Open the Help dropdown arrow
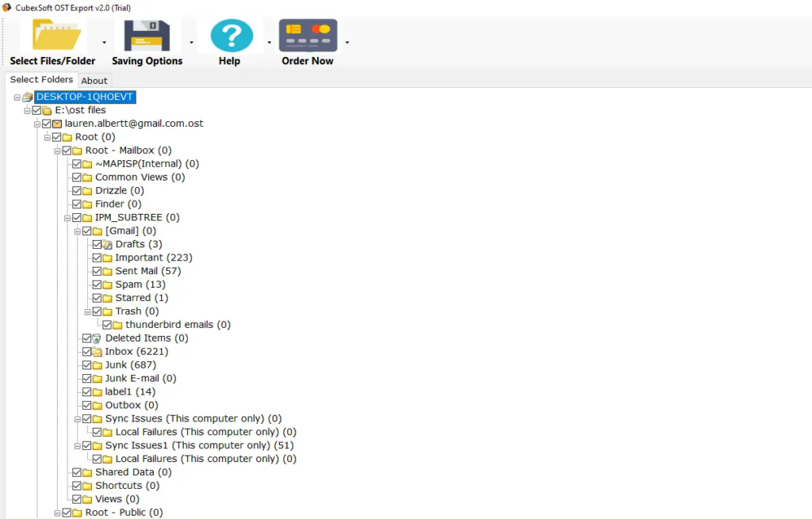This screenshot has width=812, height=519. [270, 43]
